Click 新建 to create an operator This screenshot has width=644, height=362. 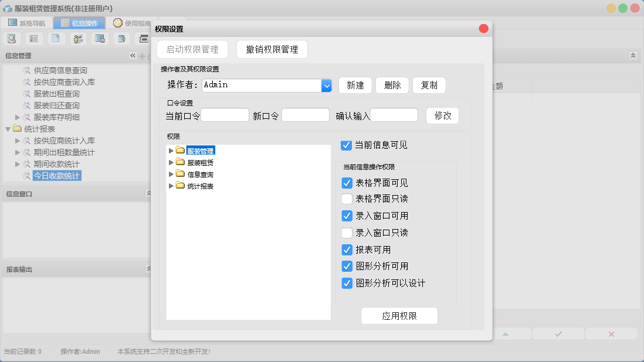click(355, 86)
